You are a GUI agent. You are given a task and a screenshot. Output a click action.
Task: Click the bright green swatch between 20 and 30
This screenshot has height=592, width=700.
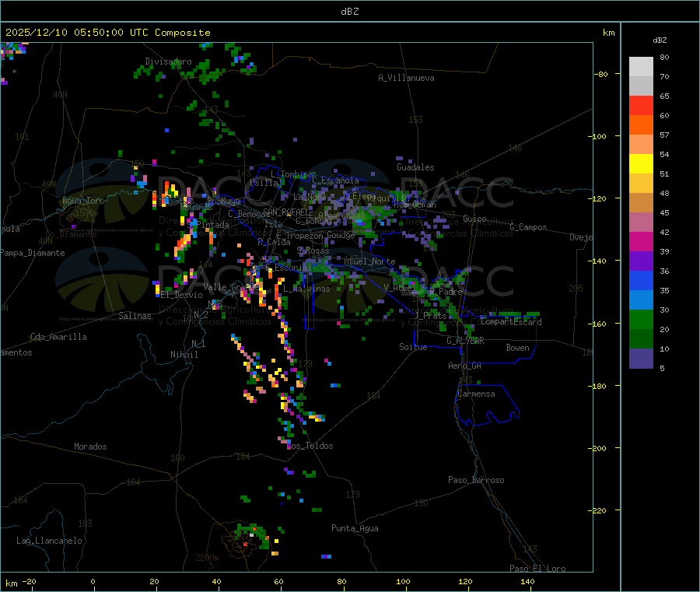tap(641, 319)
